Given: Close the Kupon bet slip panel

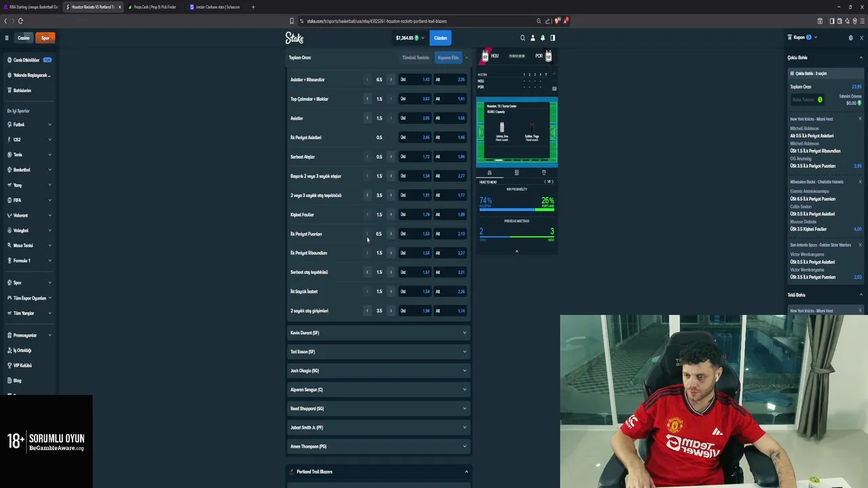Looking at the screenshot, I should coord(862,38).
